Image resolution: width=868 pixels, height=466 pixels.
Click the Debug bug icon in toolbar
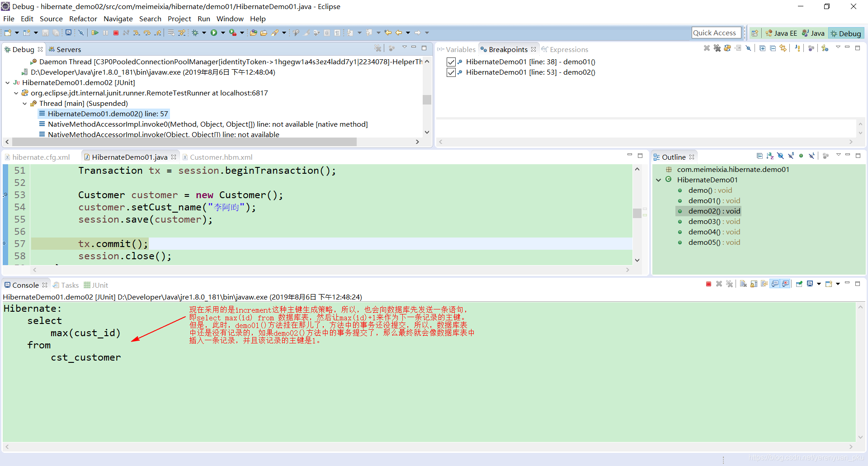pos(195,33)
